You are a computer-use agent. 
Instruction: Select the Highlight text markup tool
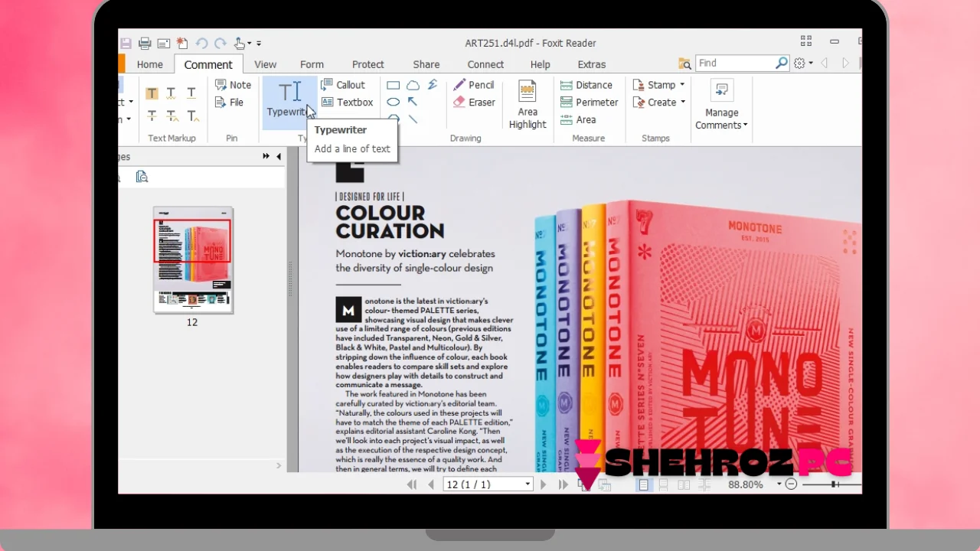click(x=152, y=93)
